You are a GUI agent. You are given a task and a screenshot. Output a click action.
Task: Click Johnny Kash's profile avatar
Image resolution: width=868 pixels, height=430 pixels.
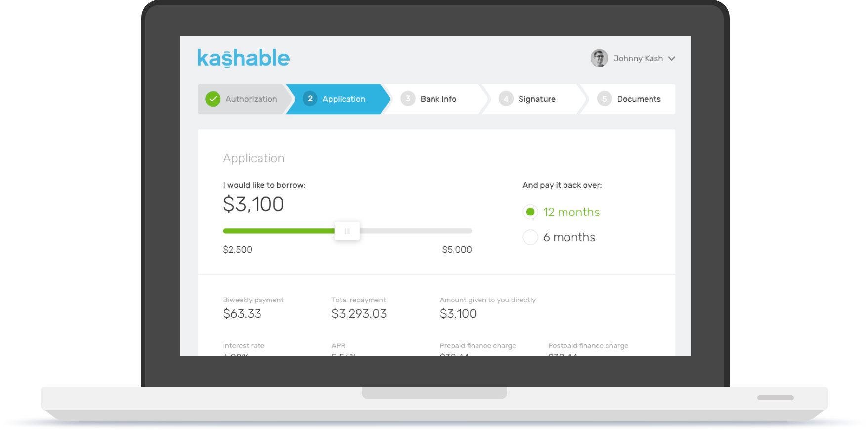click(x=599, y=58)
